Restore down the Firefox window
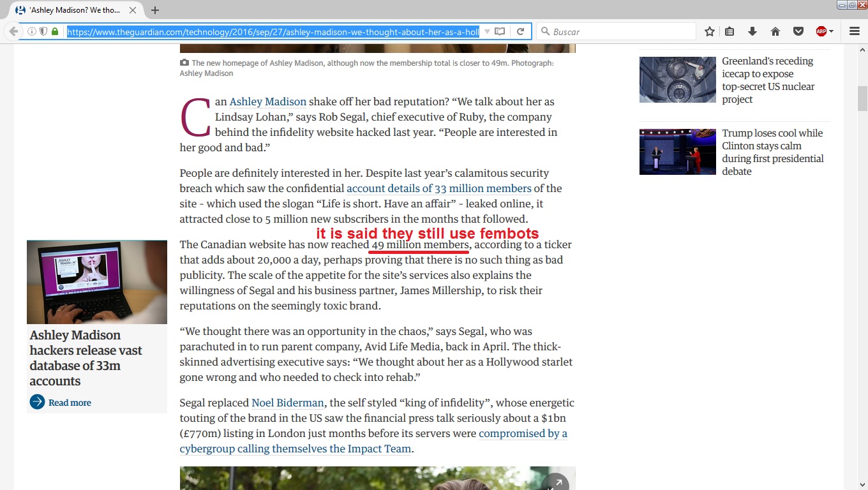Viewport: 868px width, 490px height. (852, 5)
